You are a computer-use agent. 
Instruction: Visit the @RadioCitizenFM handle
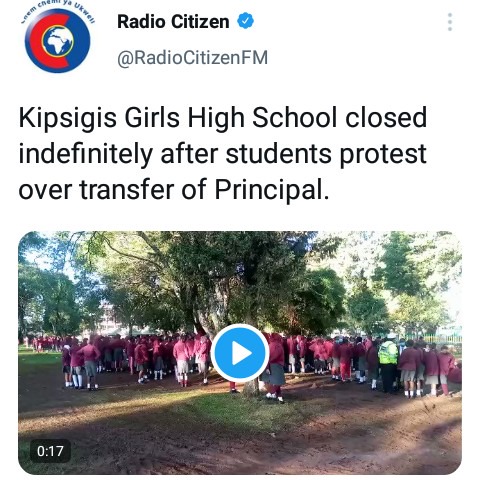pyautogui.click(x=192, y=58)
